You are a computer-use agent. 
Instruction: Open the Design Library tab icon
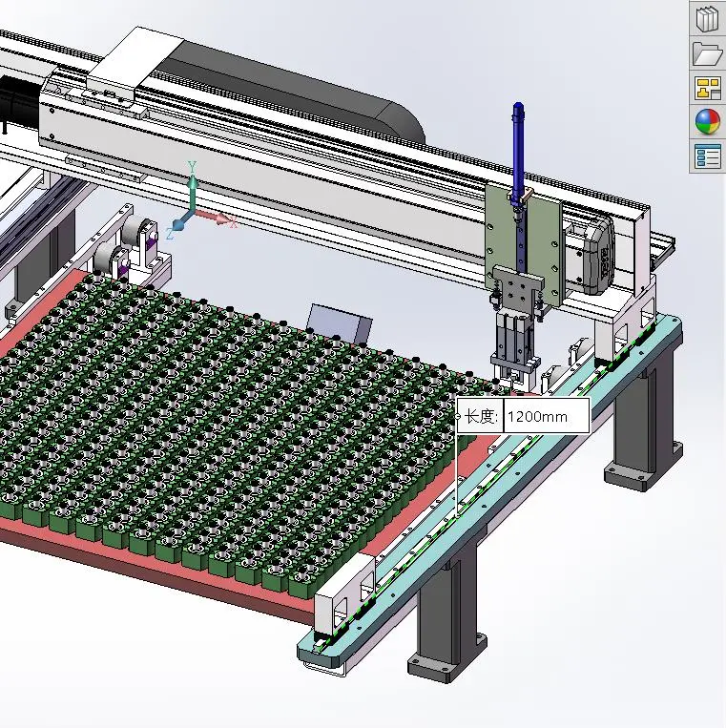coord(708,18)
